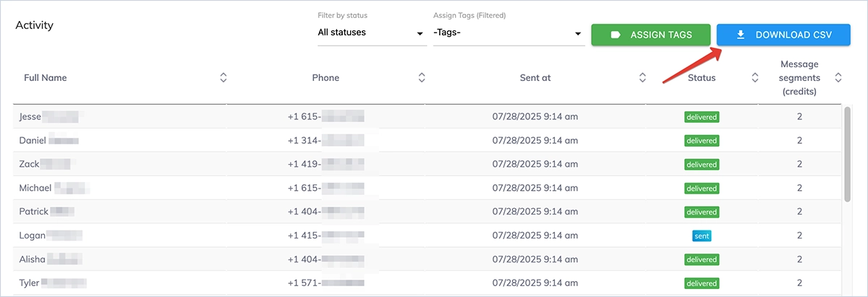Click the download arrow icon on CSV button
This screenshot has height=297, width=868.
pyautogui.click(x=741, y=35)
